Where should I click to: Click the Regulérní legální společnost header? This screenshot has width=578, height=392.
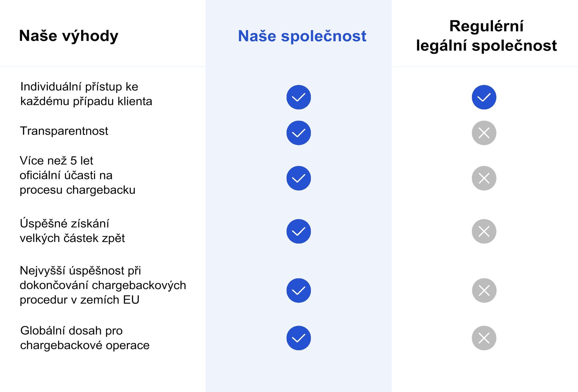(486, 36)
